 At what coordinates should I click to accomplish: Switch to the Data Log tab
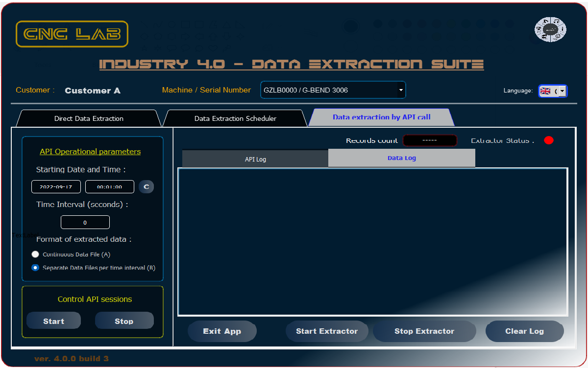[x=401, y=158]
